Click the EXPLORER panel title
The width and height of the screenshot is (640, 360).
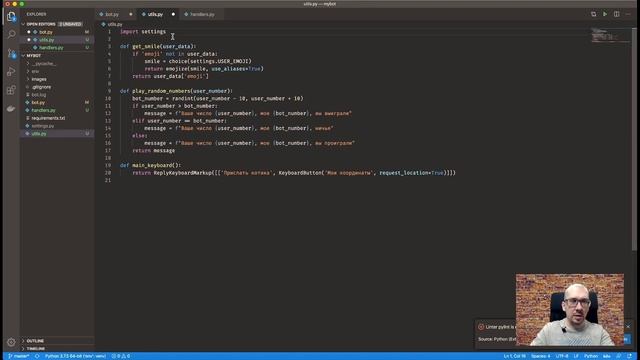pos(36,14)
